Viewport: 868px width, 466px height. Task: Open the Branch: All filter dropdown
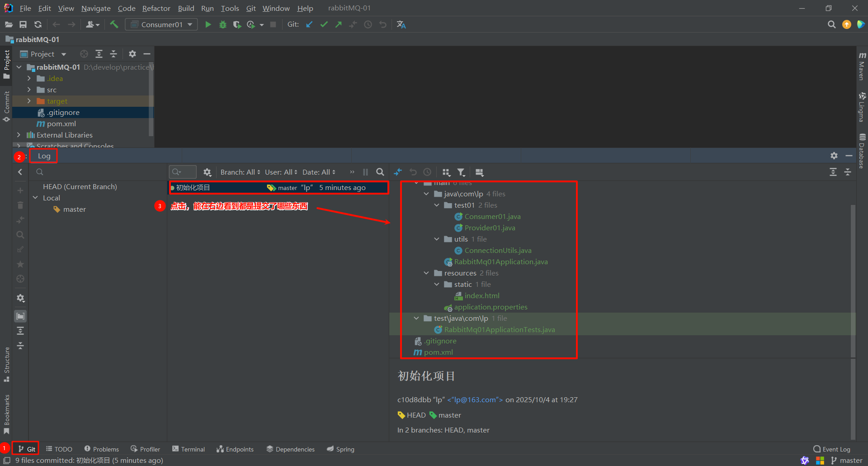pos(240,172)
